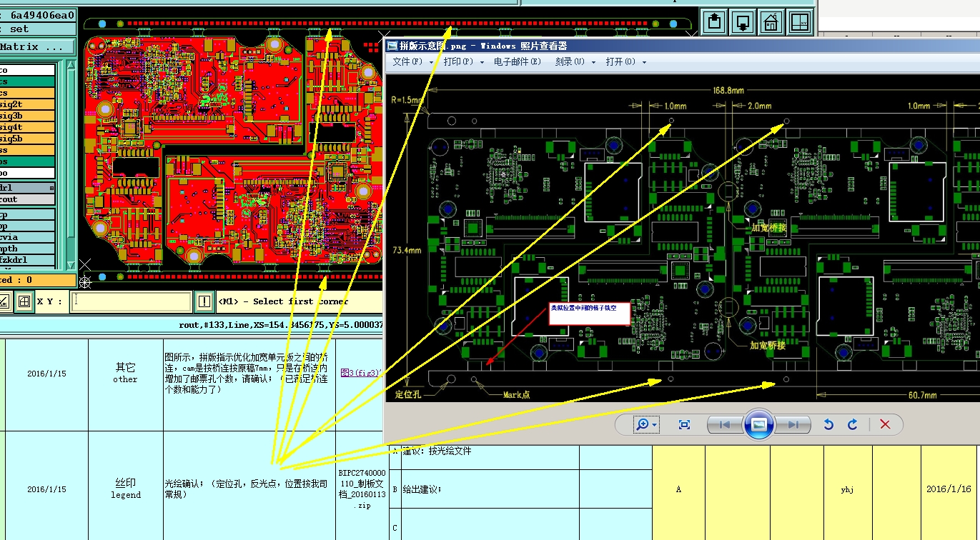Rotate image counterclockwise in Photo Viewer
The image size is (980, 540).
click(x=828, y=424)
